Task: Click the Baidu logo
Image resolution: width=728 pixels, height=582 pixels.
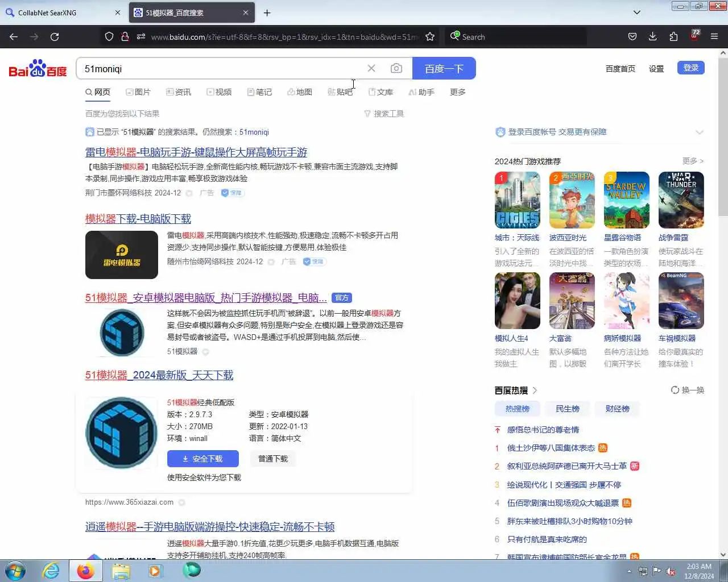Action: click(x=38, y=68)
